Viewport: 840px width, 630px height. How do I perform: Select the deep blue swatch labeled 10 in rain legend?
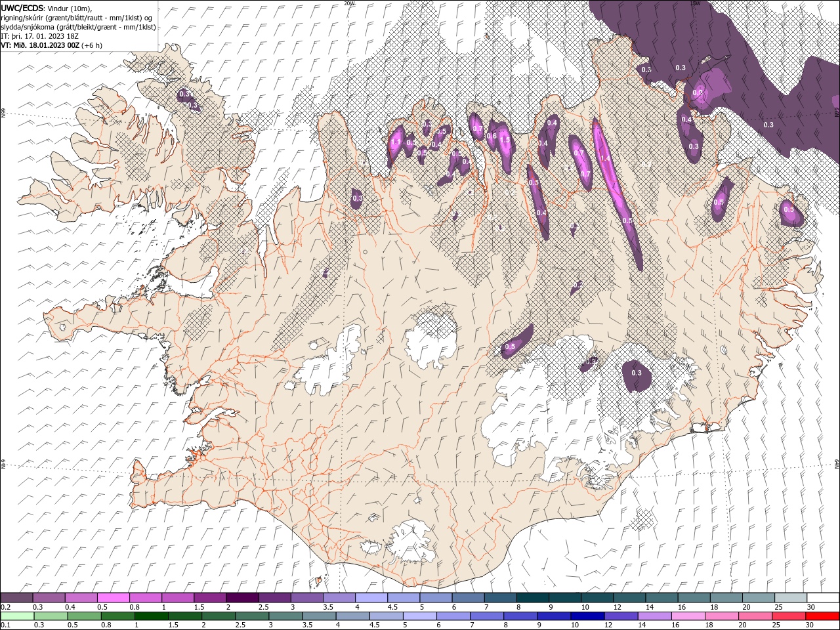pos(588,617)
